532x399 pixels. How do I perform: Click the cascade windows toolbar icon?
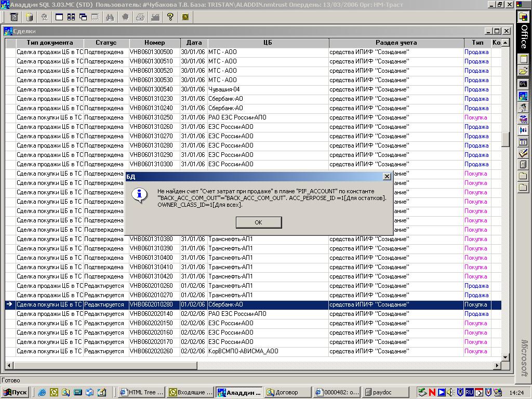(x=83, y=17)
